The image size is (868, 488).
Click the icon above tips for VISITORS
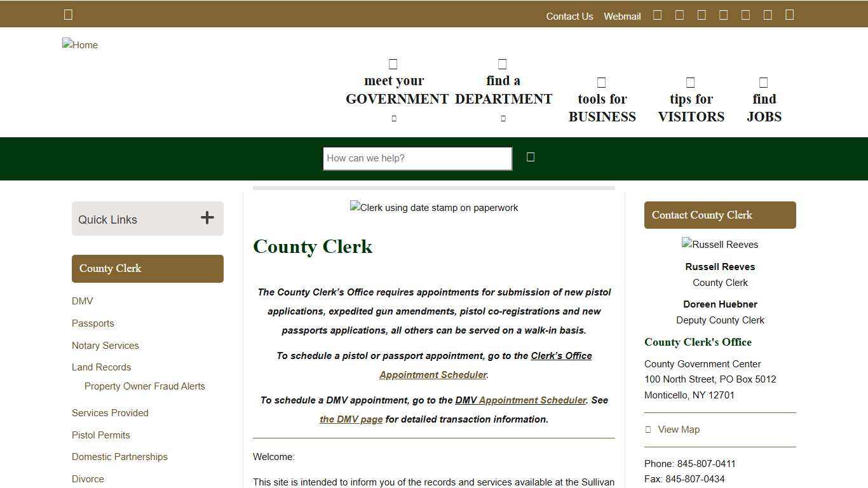tap(690, 82)
